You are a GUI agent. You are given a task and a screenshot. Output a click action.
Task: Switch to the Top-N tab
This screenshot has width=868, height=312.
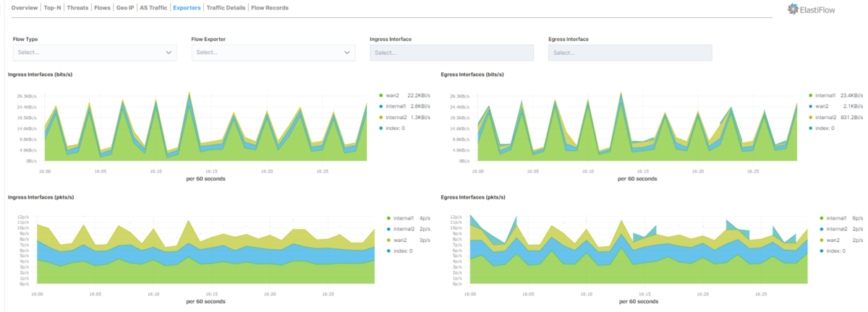(54, 8)
